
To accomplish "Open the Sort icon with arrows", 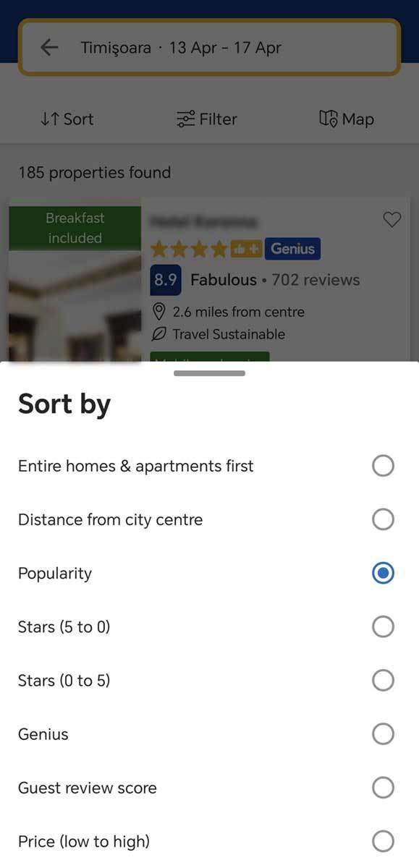I will [x=66, y=119].
